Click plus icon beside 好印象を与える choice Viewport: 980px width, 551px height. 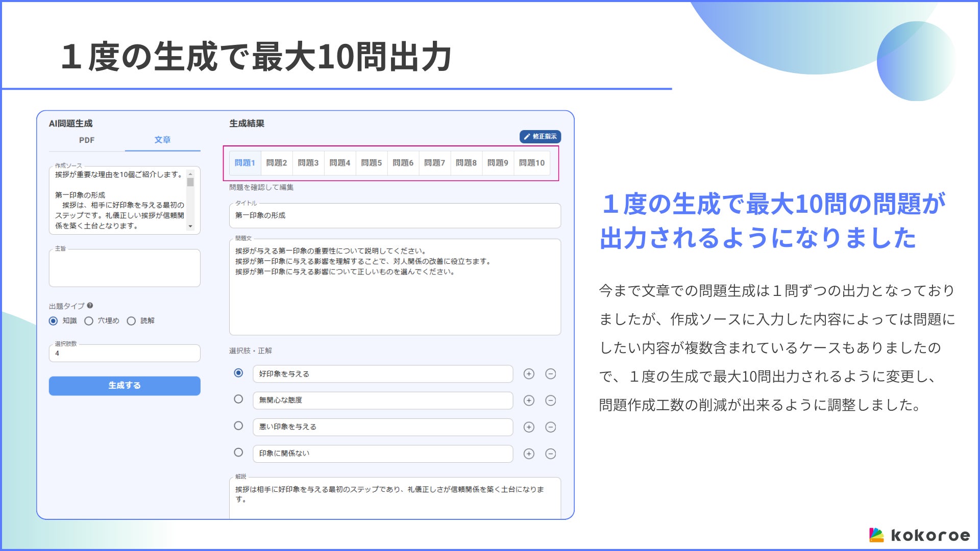point(529,374)
